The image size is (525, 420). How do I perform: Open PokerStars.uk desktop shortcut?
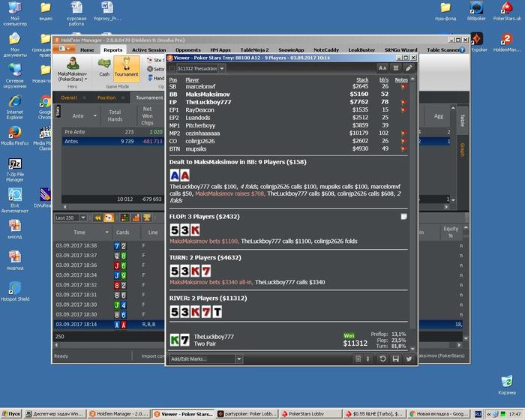click(507, 11)
